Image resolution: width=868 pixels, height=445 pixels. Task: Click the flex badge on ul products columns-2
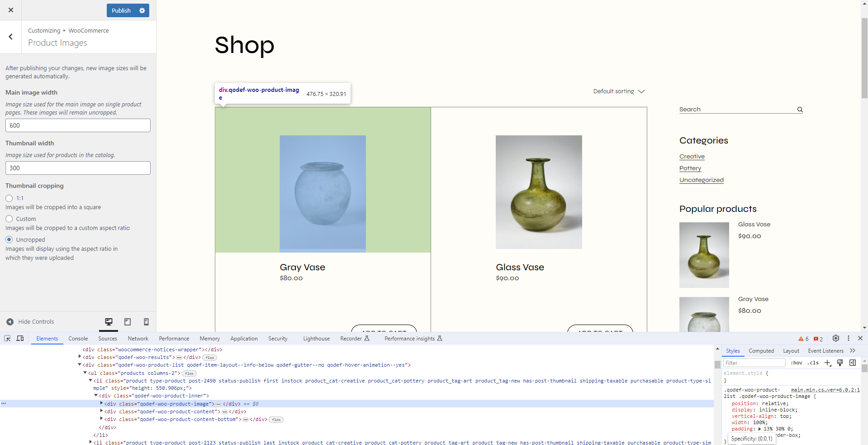pos(189,373)
